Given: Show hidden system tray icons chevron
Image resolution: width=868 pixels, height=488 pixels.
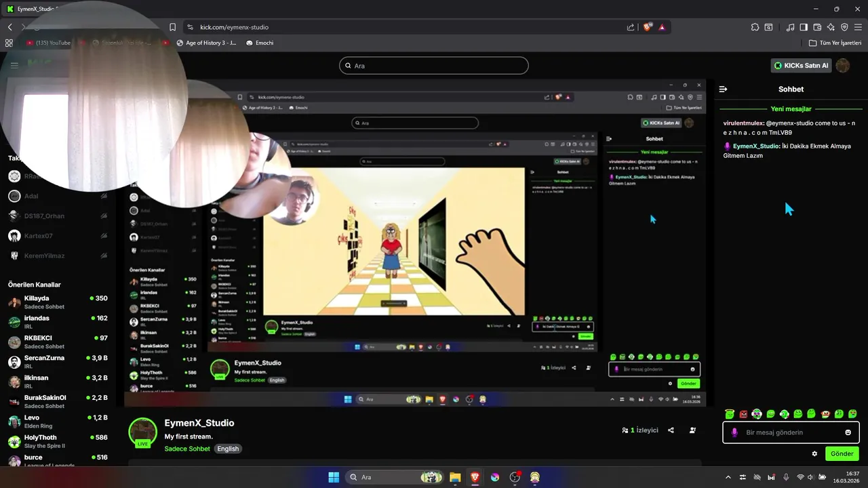Looking at the screenshot, I should tap(728, 477).
